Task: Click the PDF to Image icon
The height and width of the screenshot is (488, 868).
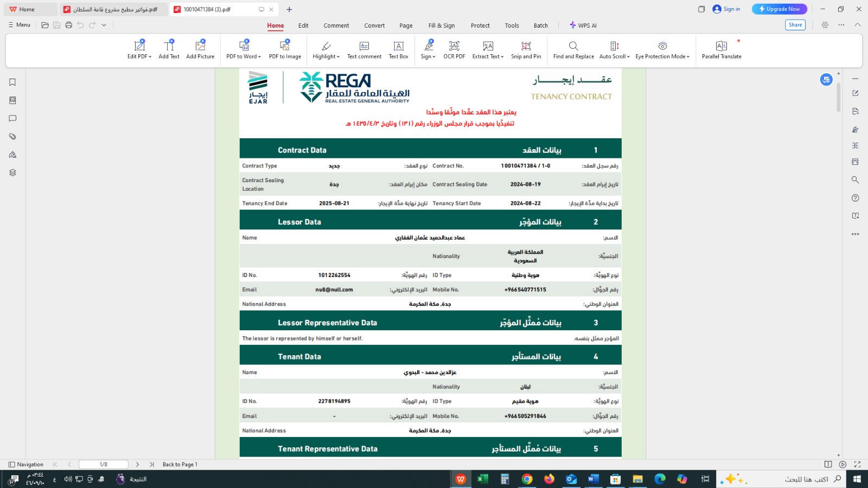Action: [x=285, y=47]
